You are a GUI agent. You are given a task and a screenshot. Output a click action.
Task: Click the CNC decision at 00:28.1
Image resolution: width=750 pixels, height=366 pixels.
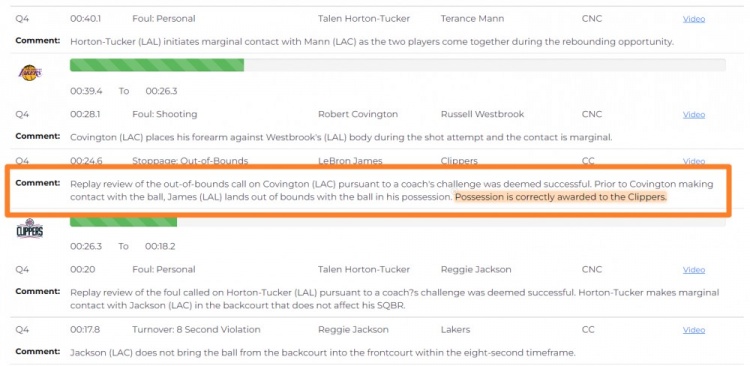(592, 114)
